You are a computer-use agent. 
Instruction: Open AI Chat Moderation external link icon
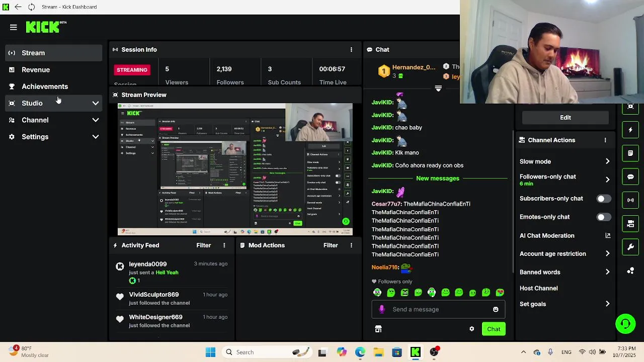point(608,235)
